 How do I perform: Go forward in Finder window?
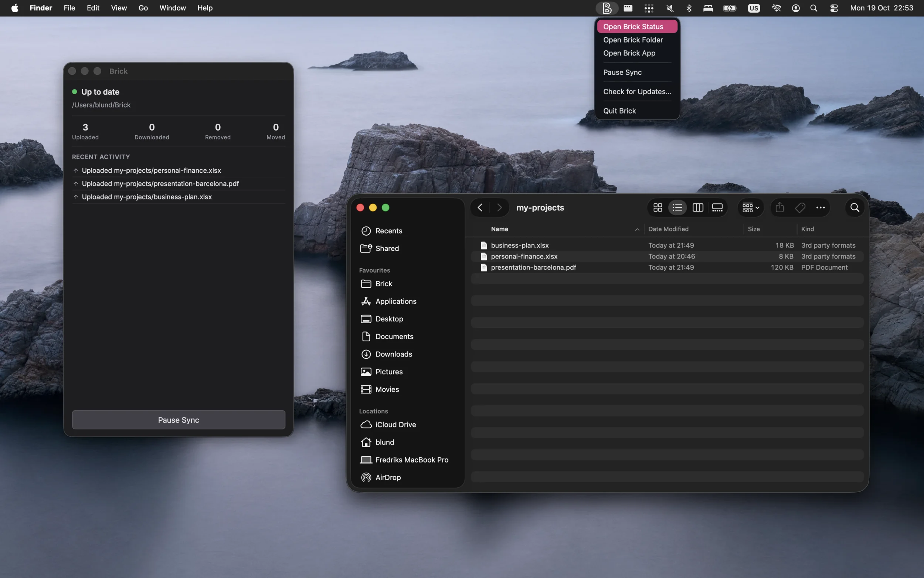click(499, 207)
